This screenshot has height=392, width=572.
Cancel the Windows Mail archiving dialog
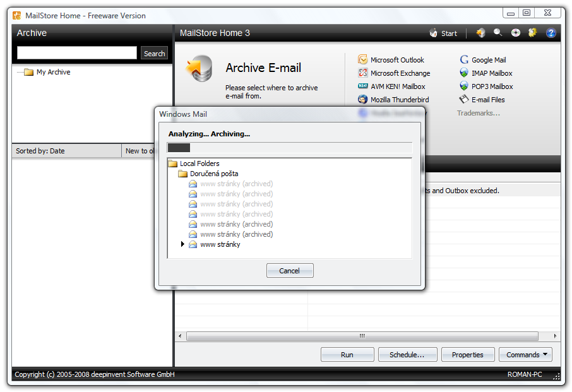click(290, 271)
